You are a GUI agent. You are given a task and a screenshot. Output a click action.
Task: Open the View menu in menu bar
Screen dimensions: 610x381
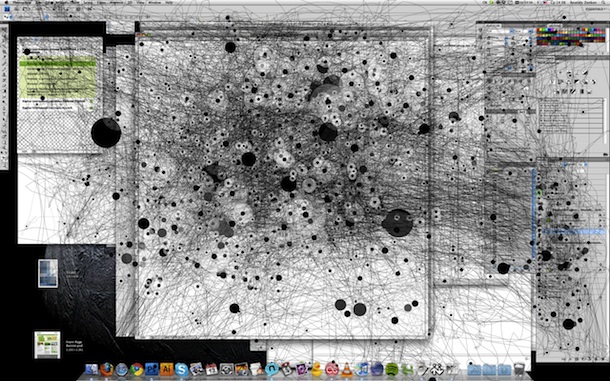point(141,2)
